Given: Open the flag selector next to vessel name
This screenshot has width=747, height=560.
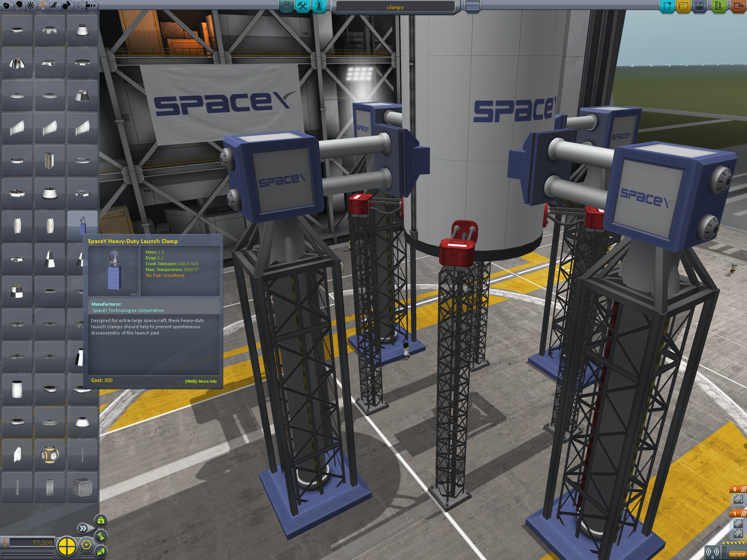Looking at the screenshot, I should click(472, 6).
